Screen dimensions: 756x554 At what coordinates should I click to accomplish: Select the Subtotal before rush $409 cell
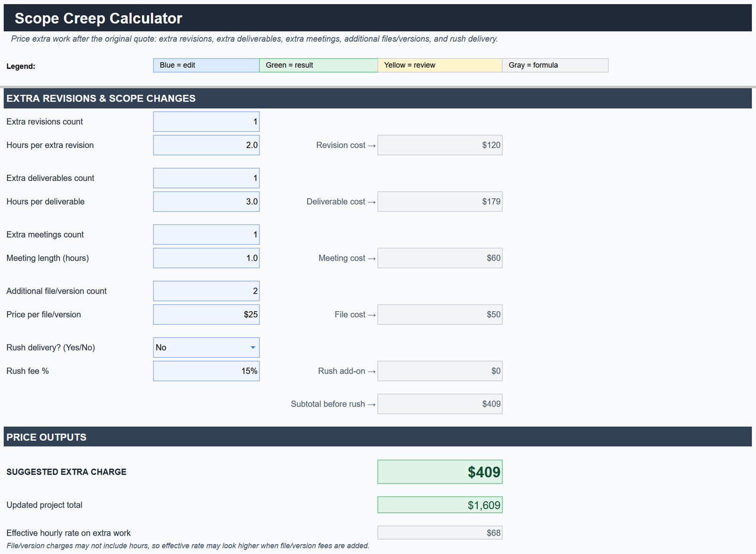(x=440, y=404)
